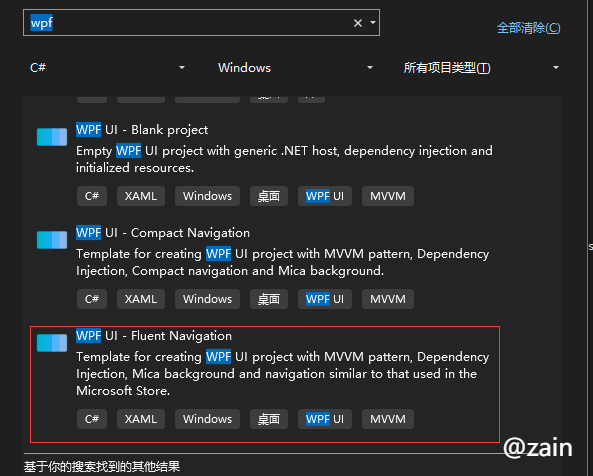The image size is (593, 476).
Task: Click the Windows tag under Fluent Navigation
Action: pos(207,419)
